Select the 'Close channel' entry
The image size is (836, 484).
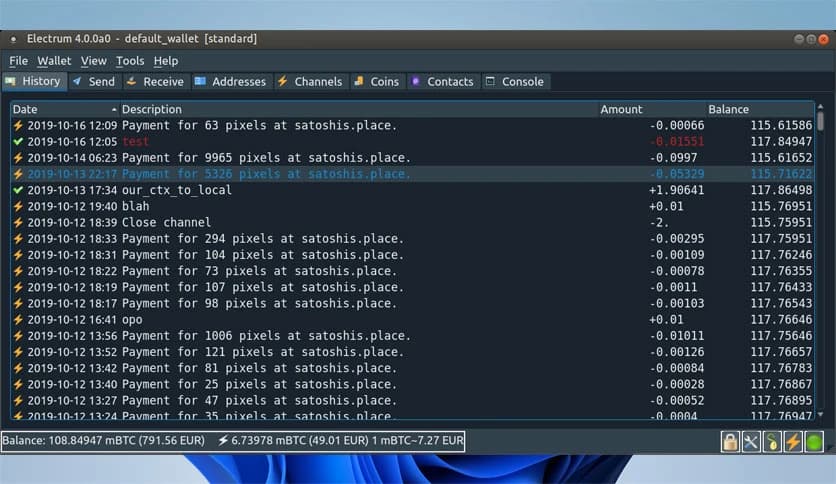coord(166,222)
